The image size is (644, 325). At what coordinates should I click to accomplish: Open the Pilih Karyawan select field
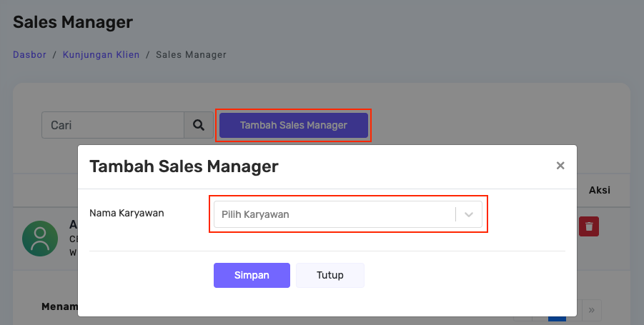coord(334,214)
